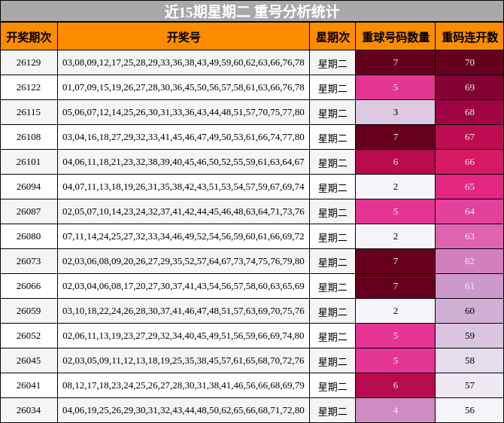Click the title 近15期星期二 重号分析统计
The width and height of the screenshot is (504, 423).
(x=252, y=11)
